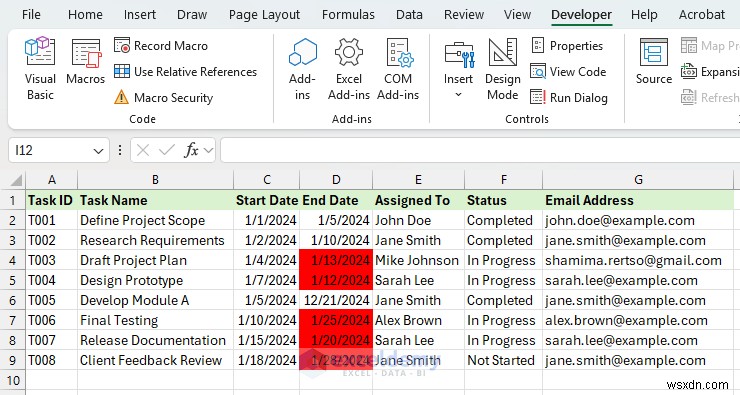Click cell '12/21/2024'
Image resolution: width=740 pixels, height=395 pixels.
point(336,300)
